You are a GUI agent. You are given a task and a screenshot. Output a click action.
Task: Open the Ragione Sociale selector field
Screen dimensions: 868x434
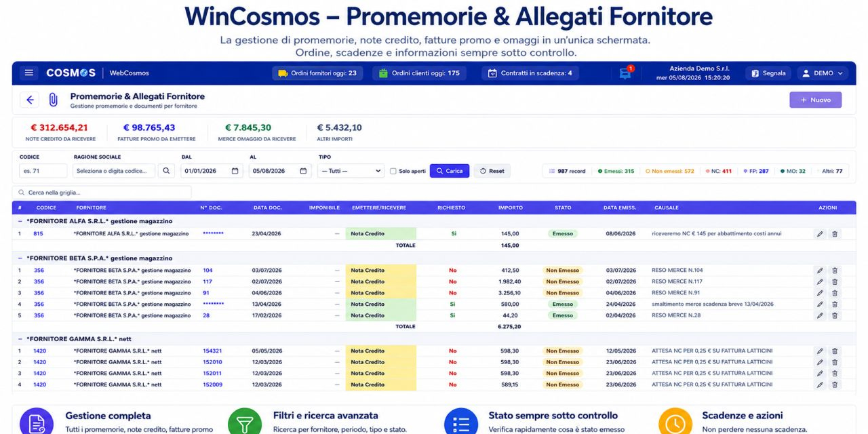click(x=114, y=171)
